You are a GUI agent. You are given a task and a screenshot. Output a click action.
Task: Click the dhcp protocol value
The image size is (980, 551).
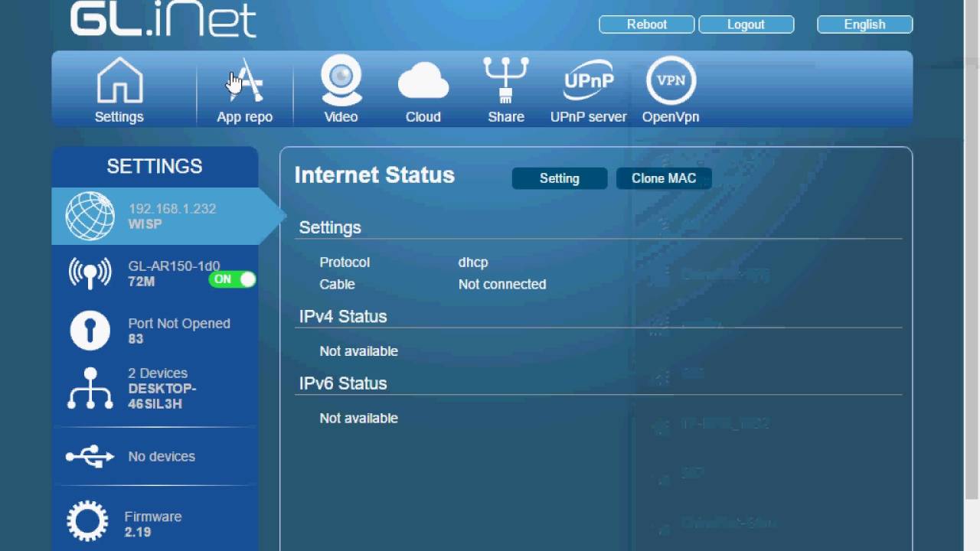pyautogui.click(x=473, y=262)
